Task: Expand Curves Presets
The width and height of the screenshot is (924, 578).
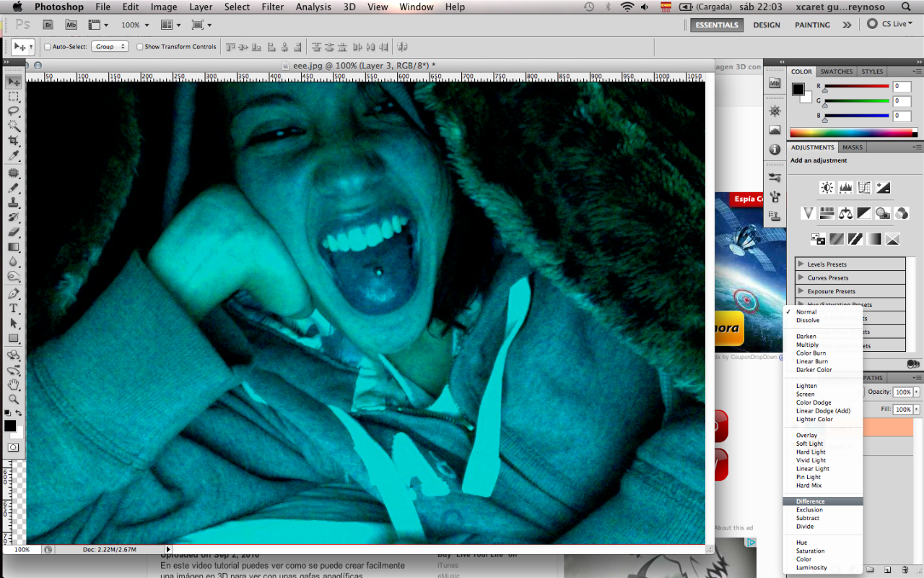Action: tap(801, 278)
